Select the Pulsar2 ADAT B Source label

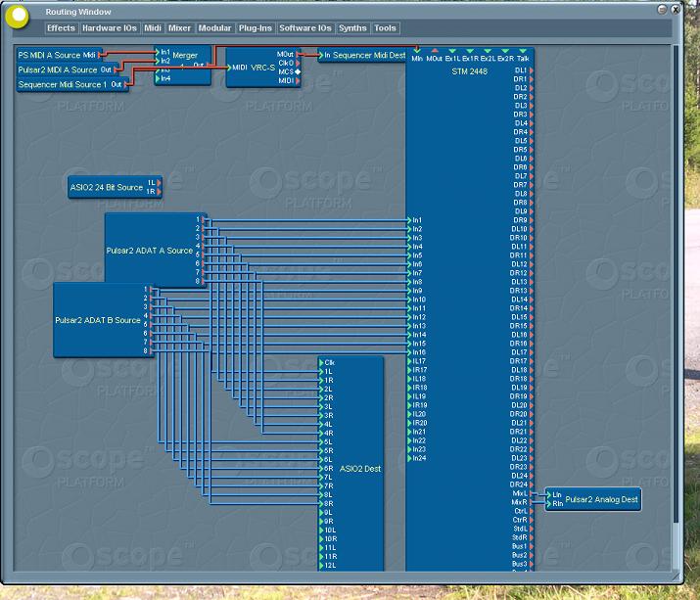pos(97,320)
